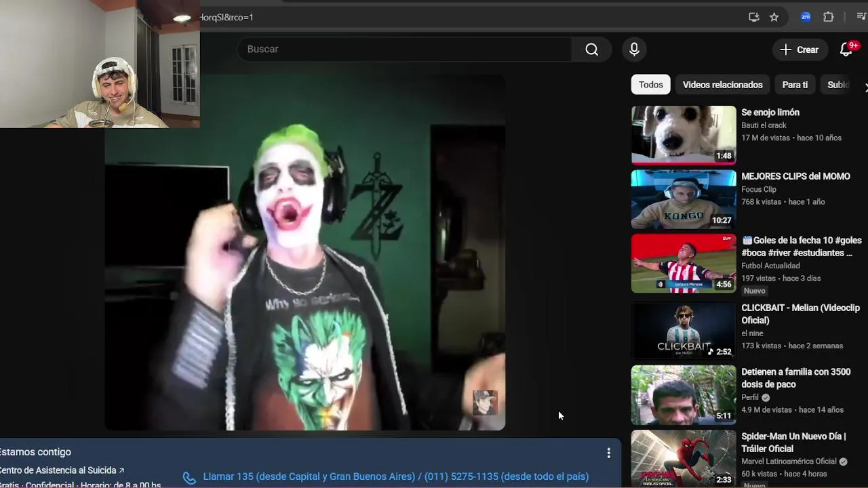Start voice search with microphone icon
Screen dimensions: 868x488
pos(634,49)
